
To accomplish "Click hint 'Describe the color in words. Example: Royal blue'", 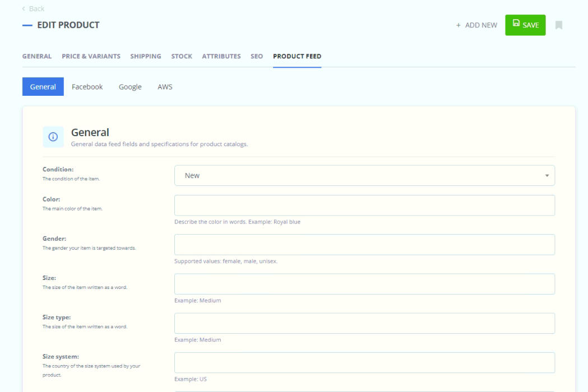I will click(237, 222).
